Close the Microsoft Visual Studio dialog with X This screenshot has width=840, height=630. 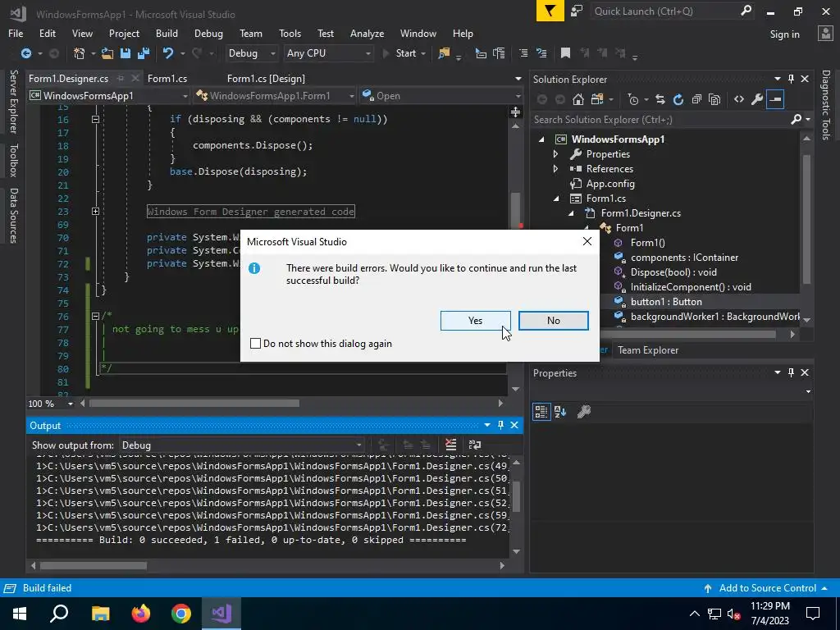pyautogui.click(x=587, y=241)
